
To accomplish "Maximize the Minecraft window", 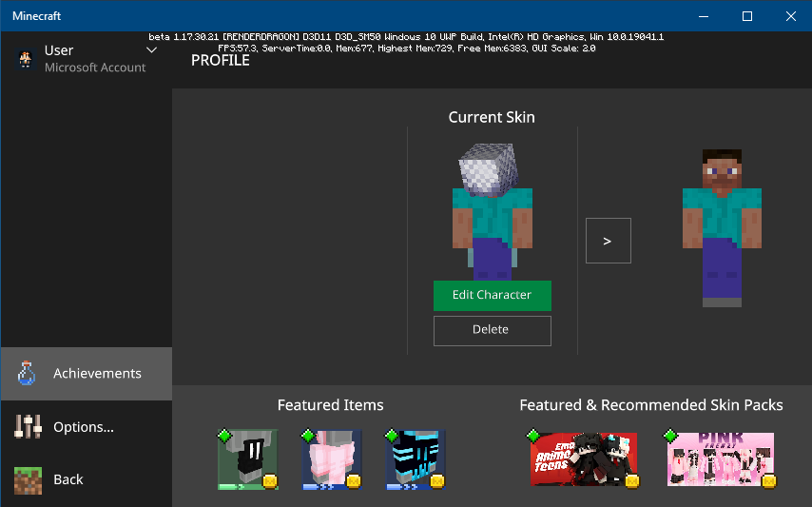I will tap(747, 16).
